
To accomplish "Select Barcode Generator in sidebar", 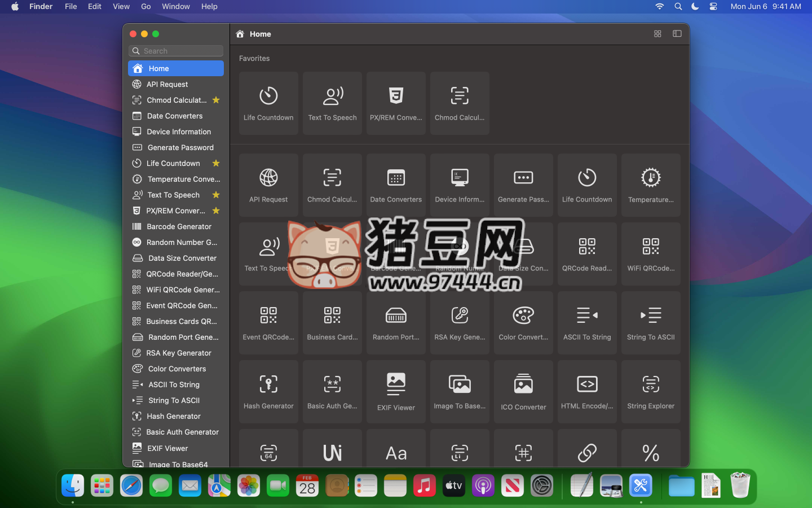I will coord(176,226).
